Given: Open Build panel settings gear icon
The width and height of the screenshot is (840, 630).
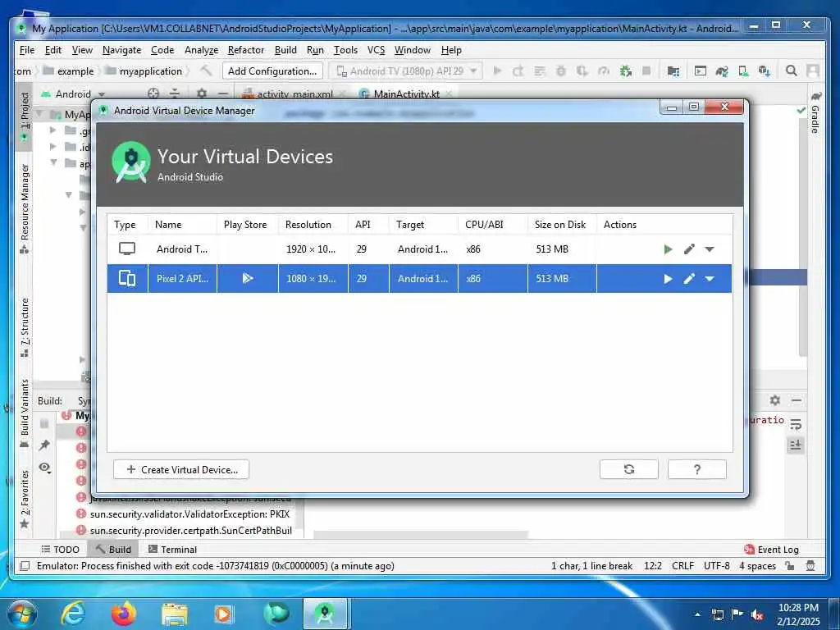Looking at the screenshot, I should click(x=774, y=400).
